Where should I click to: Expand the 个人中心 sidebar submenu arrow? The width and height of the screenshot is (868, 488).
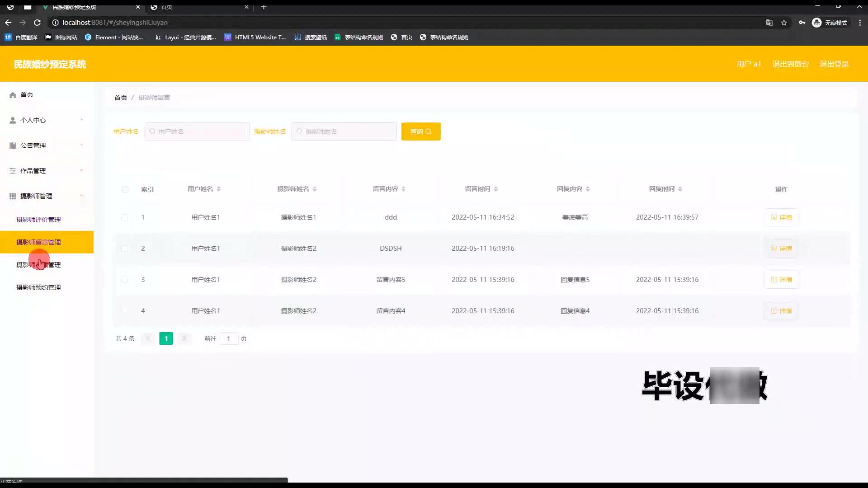(x=82, y=120)
